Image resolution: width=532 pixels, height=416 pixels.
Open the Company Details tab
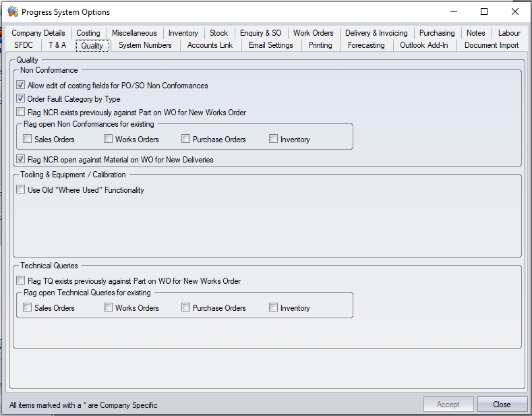(38, 33)
